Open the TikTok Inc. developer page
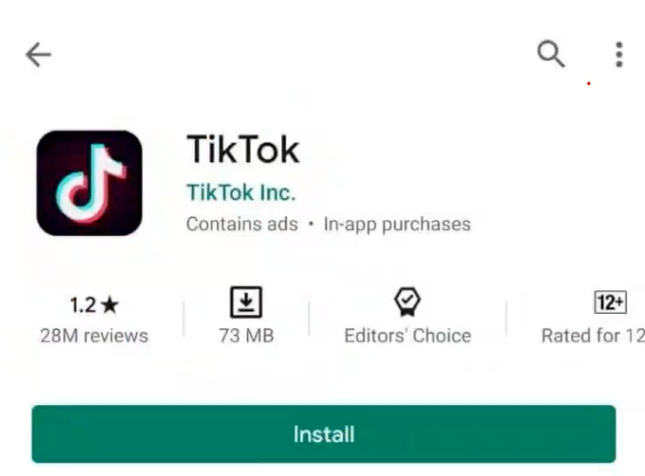645x476 pixels. (x=241, y=193)
